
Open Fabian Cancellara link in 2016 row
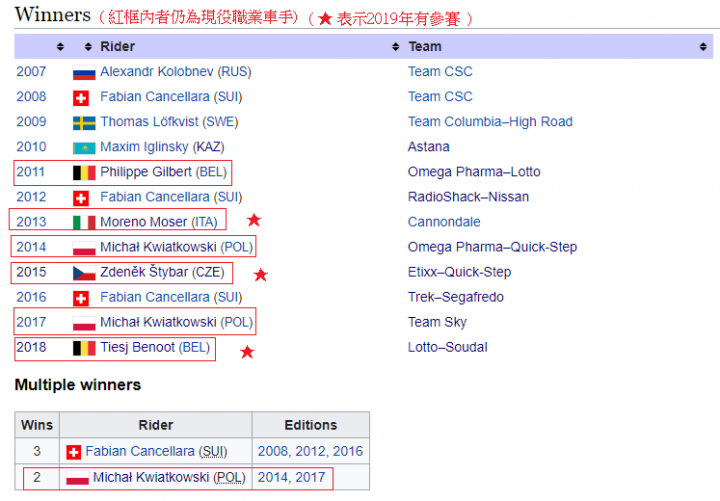[155, 297]
